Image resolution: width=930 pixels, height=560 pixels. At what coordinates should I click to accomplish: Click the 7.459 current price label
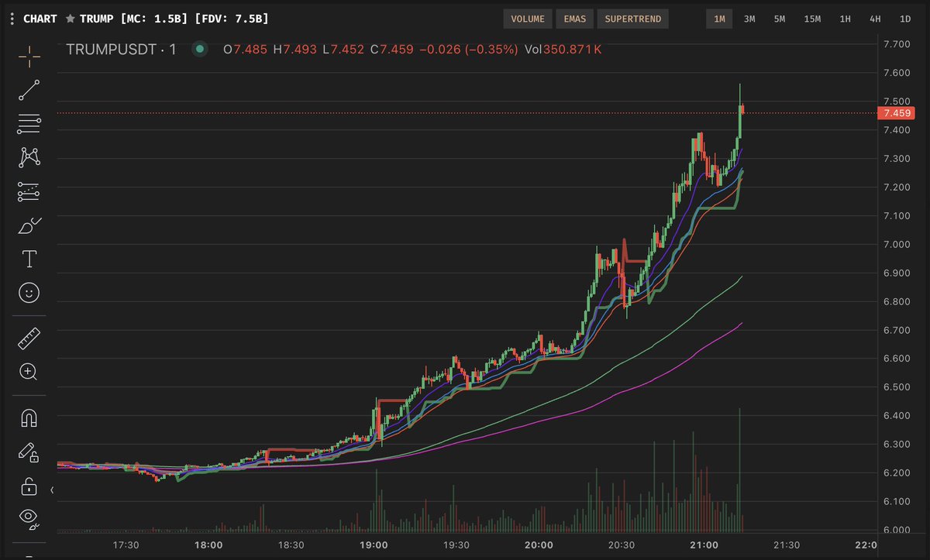tap(896, 113)
